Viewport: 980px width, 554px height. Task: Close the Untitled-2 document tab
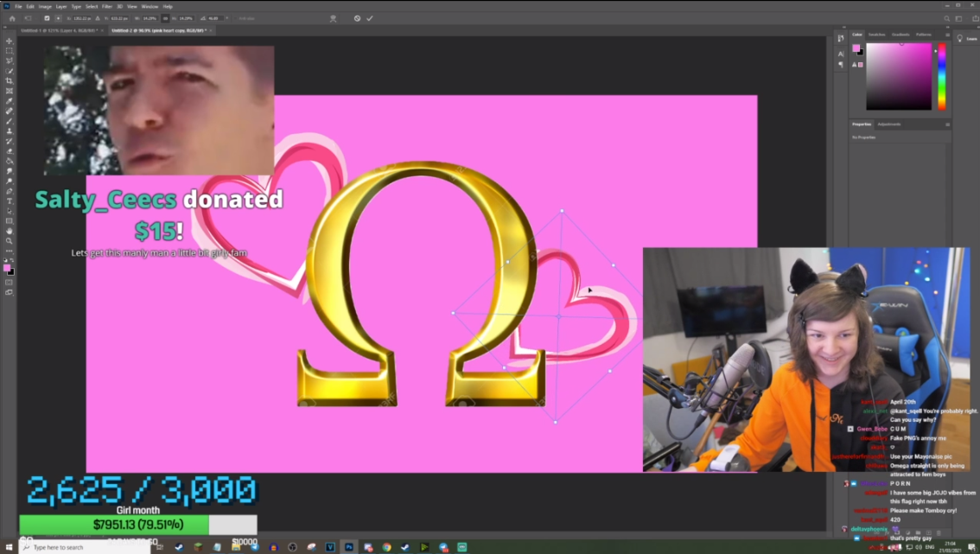pyautogui.click(x=211, y=30)
